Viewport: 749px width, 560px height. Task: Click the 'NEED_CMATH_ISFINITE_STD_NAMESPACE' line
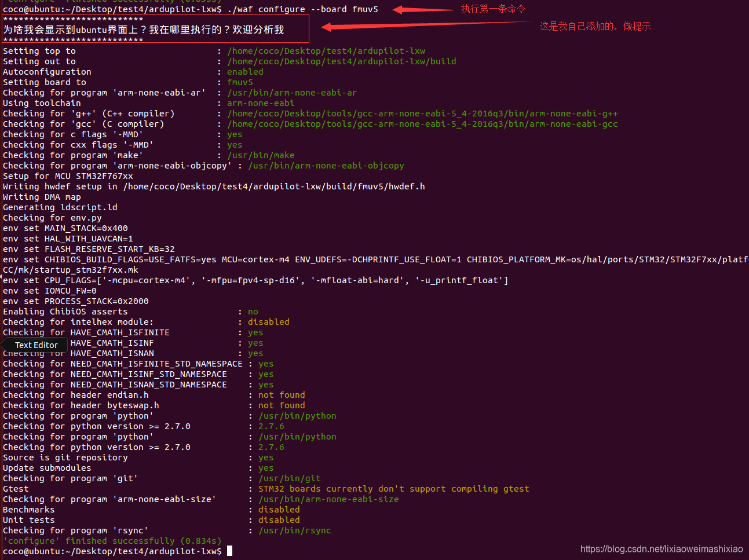(x=138, y=364)
